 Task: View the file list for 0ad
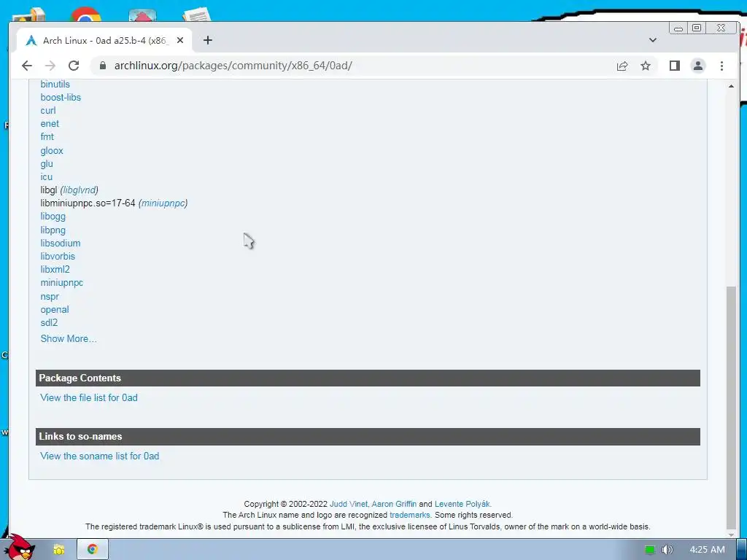88,397
